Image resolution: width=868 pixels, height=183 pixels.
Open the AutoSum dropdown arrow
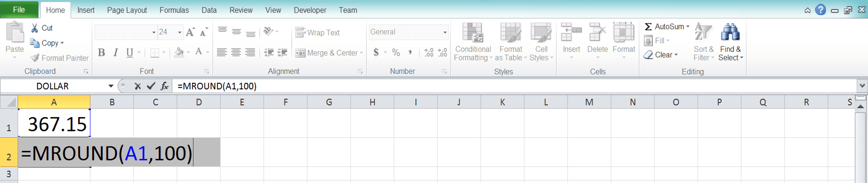click(x=688, y=27)
